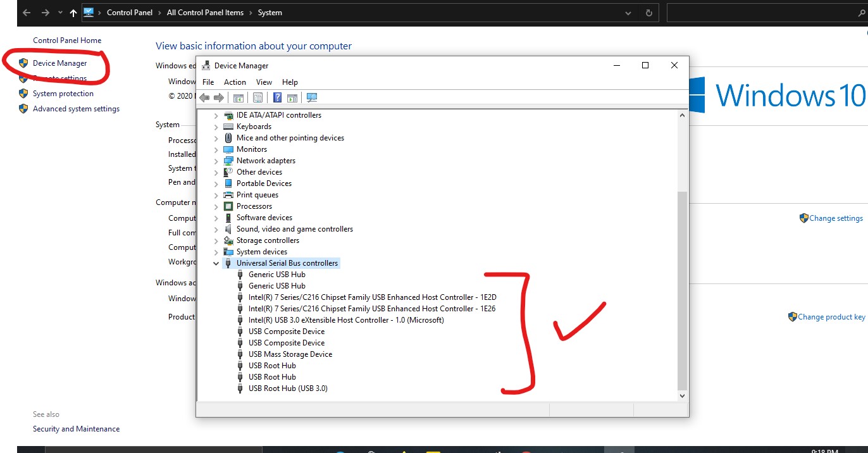
Task: Click the Keyboards category icon
Action: coord(228,127)
